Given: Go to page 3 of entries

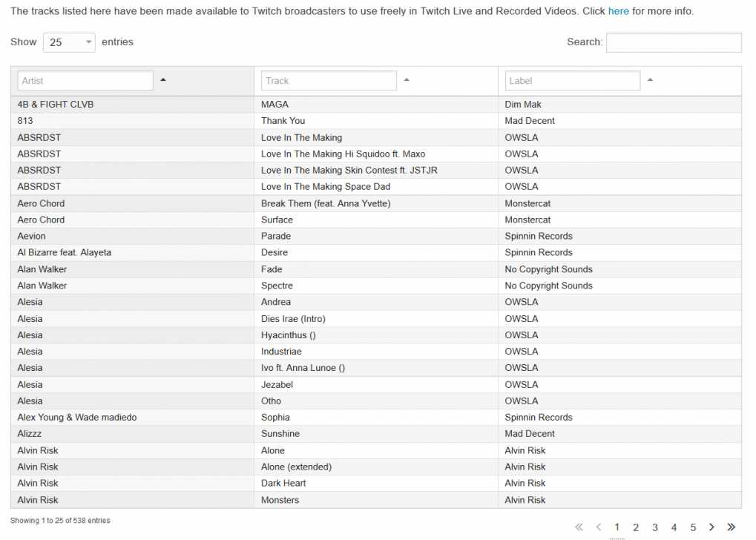Looking at the screenshot, I should 655,527.
